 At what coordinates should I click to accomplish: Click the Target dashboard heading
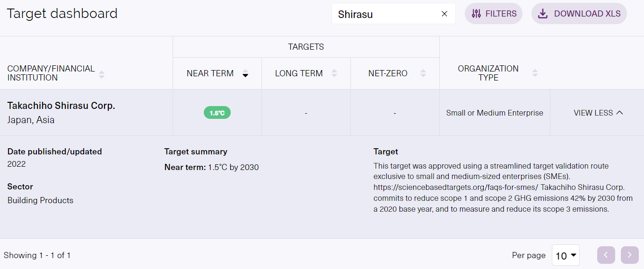[62, 14]
